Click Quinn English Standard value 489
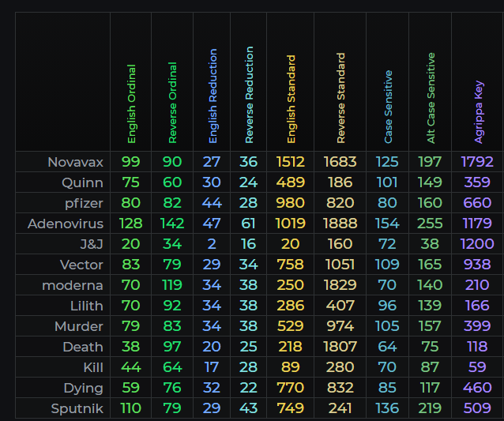504x421 pixels. click(291, 182)
